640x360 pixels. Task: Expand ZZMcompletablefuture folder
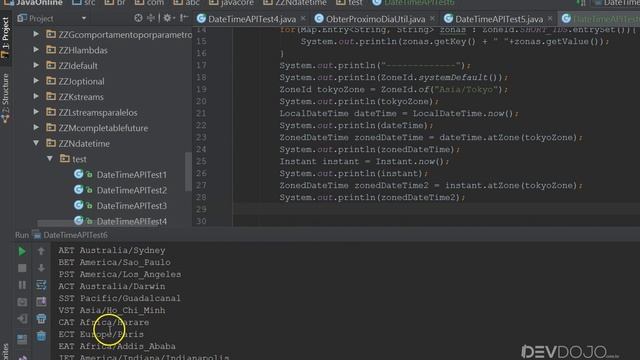click(36, 127)
